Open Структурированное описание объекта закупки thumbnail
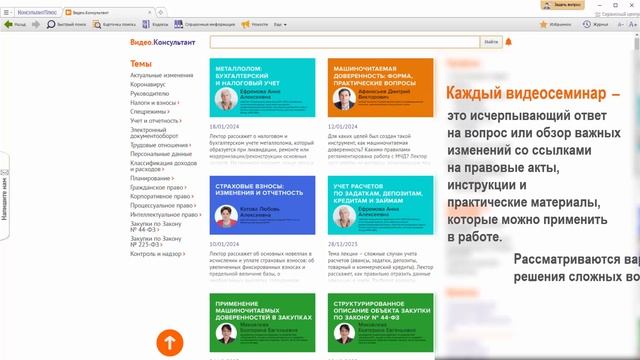Screen dimensions: 640x360 pos(380,322)
